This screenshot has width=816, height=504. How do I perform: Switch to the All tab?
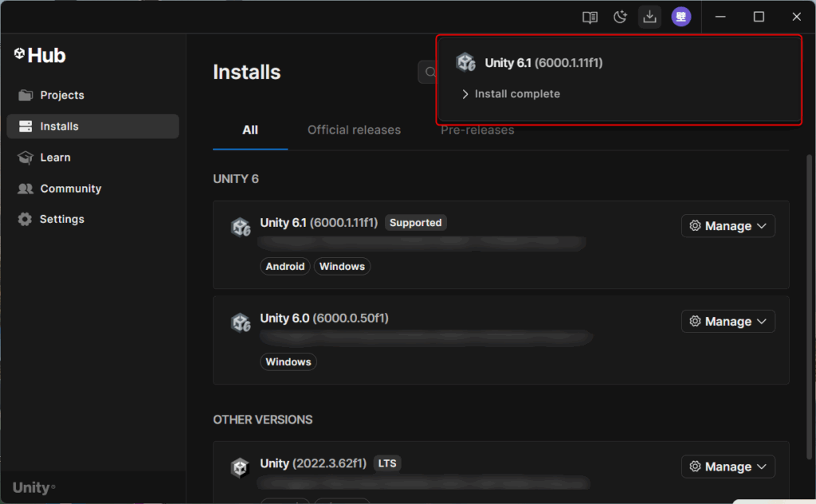(x=250, y=130)
